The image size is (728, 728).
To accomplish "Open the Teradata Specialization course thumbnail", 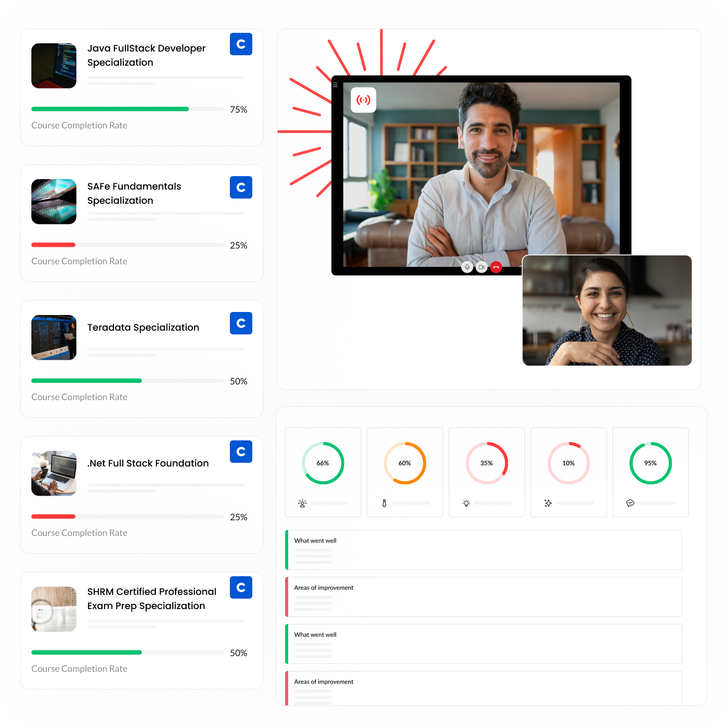I will 54,337.
